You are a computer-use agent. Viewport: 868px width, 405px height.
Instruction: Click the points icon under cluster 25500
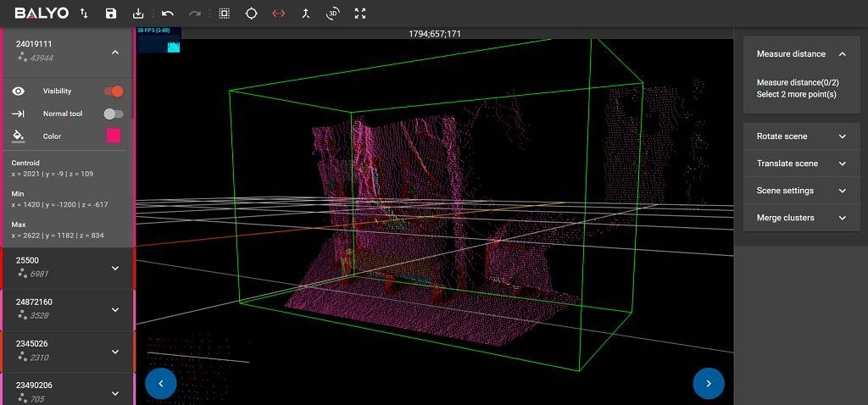coord(22,273)
